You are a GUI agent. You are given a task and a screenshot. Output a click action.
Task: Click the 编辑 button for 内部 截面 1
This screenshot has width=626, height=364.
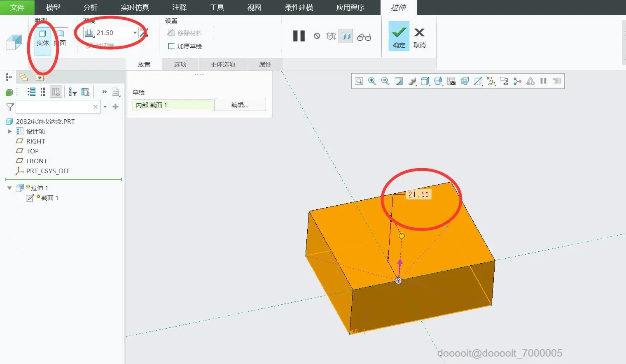[240, 105]
